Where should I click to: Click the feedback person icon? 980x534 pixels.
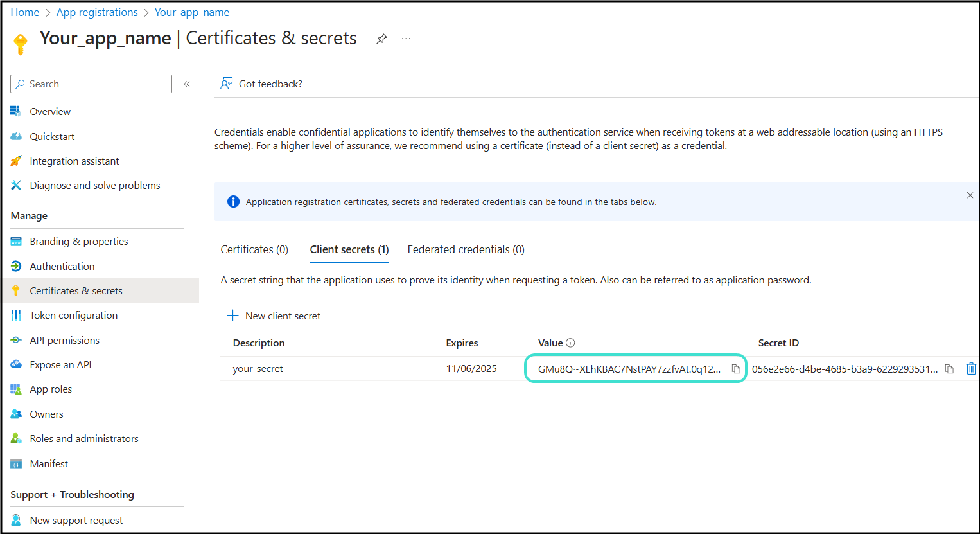coord(226,84)
